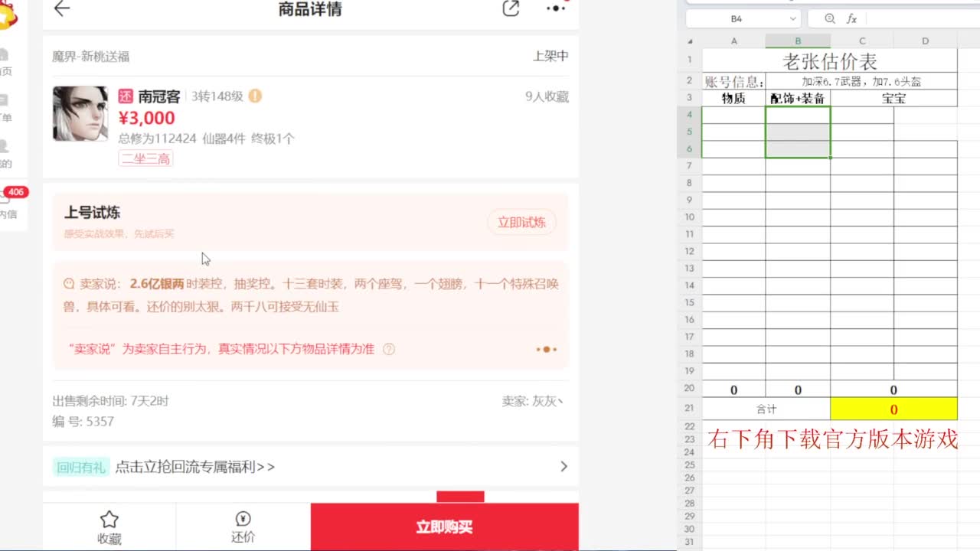Click the 406 message badge in sidebar

tap(15, 192)
